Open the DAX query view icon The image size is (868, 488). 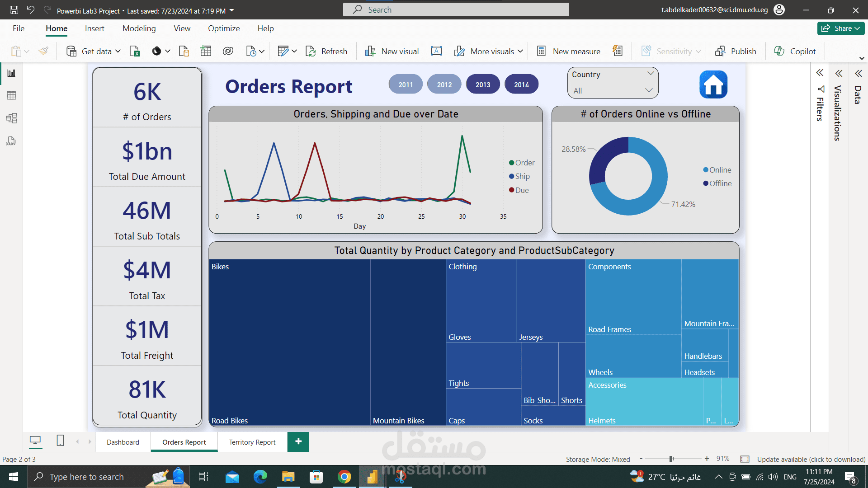[x=11, y=141]
